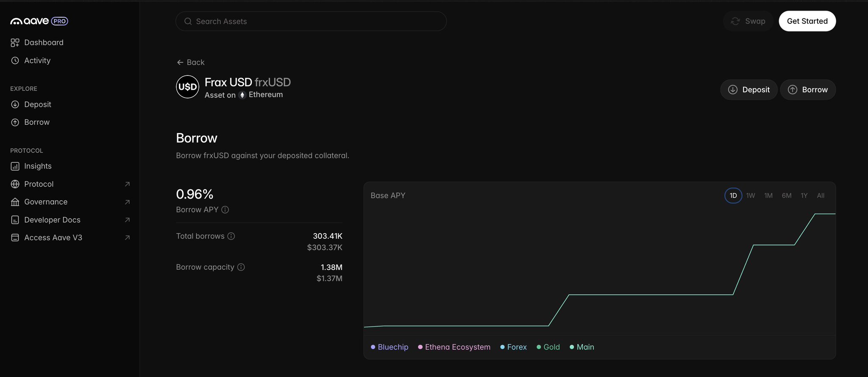Open Dashboard in the sidebar
Image resolution: width=868 pixels, height=377 pixels.
point(44,42)
